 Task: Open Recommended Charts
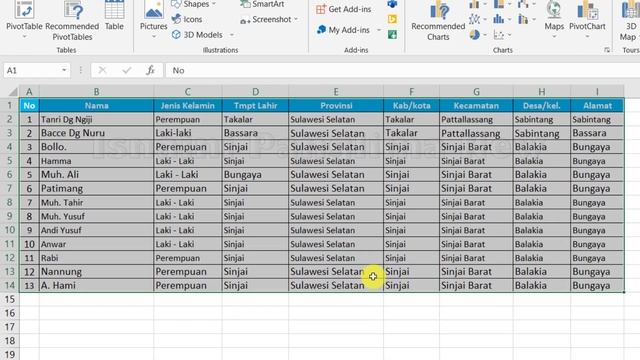tap(438, 20)
